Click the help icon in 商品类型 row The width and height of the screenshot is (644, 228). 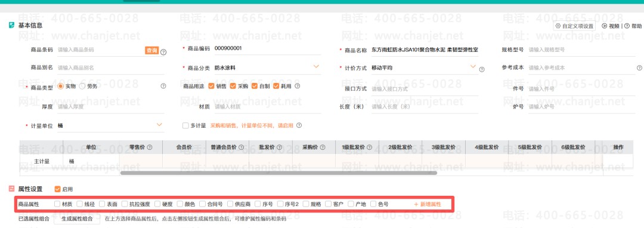(163, 87)
